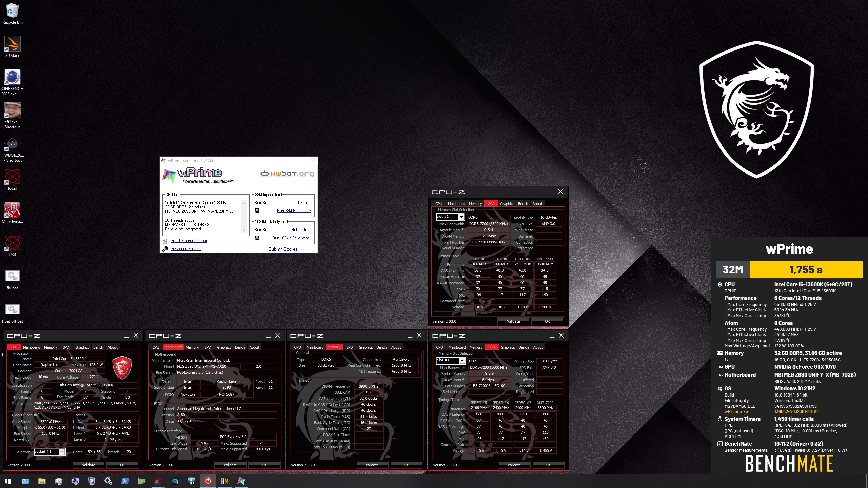Open the Advanced Settings link in wPrime

(x=185, y=249)
